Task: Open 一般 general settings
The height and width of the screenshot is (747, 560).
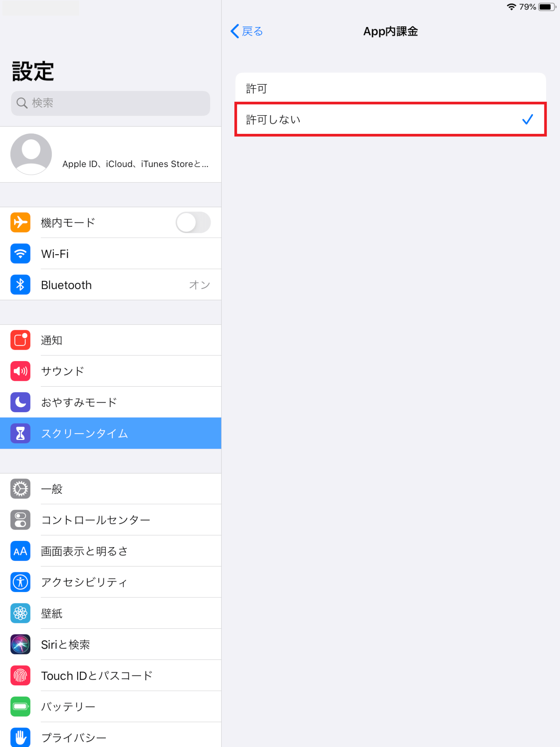Action: pyautogui.click(x=110, y=489)
